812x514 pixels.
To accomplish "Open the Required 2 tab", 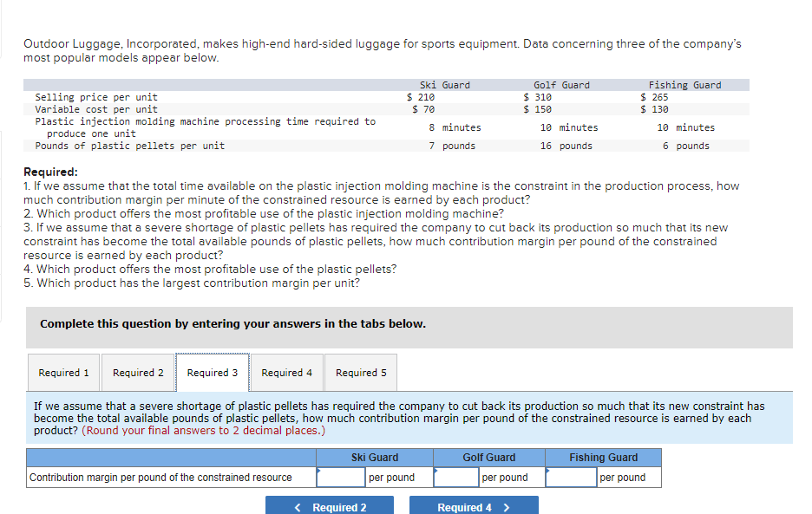I will [x=138, y=373].
